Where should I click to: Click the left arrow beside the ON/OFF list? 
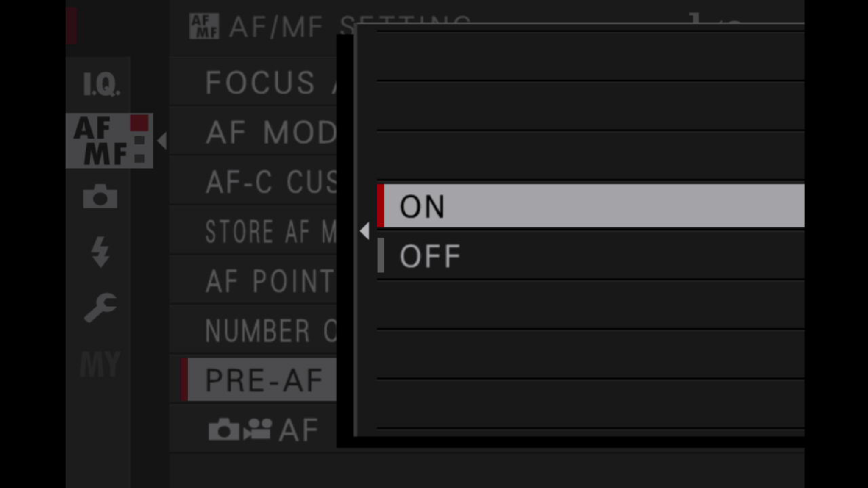pos(364,231)
